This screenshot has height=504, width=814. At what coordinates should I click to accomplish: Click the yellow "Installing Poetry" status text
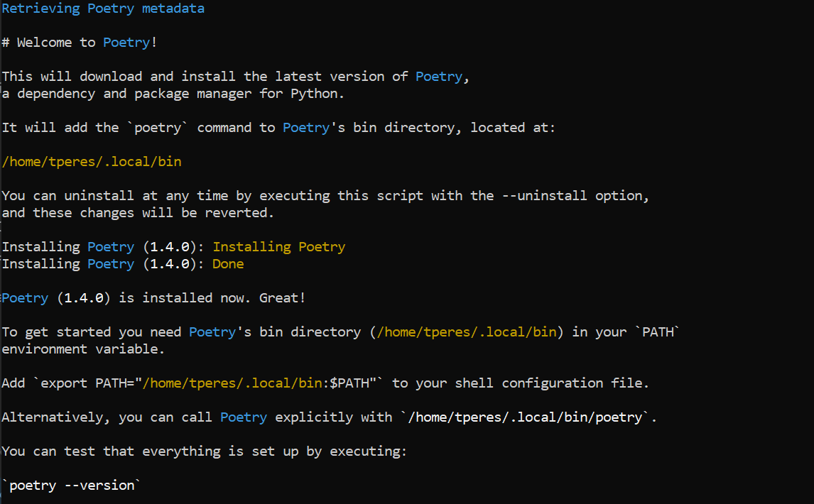coord(279,247)
